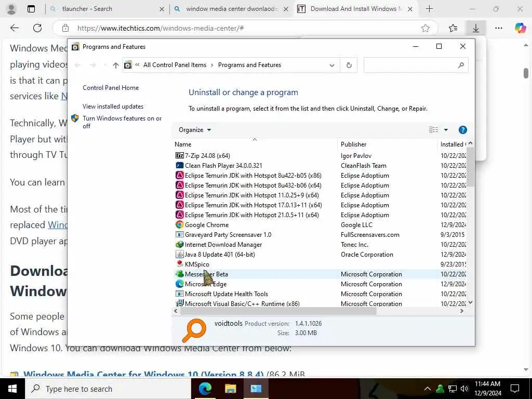
Task: Click the Microsoft Update Health Tools icon
Action: [x=179, y=294]
